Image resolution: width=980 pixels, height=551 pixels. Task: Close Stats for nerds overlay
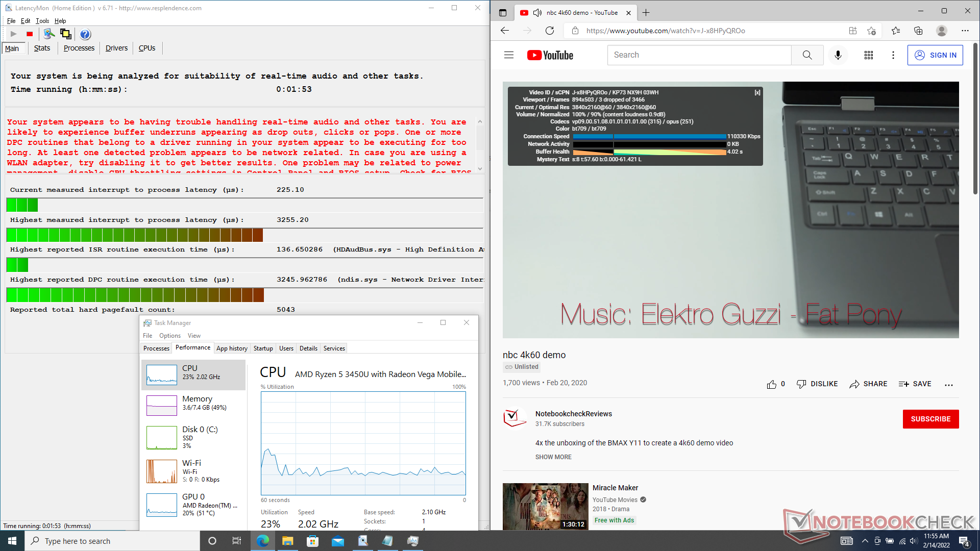(757, 92)
